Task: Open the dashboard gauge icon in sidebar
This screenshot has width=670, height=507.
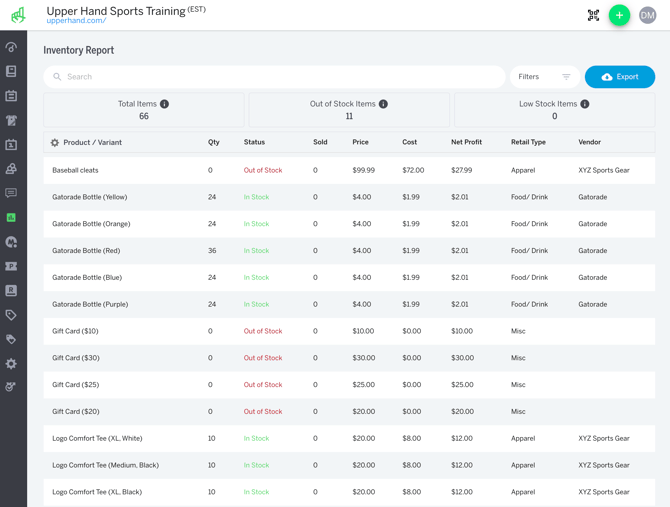Action: (x=11, y=47)
